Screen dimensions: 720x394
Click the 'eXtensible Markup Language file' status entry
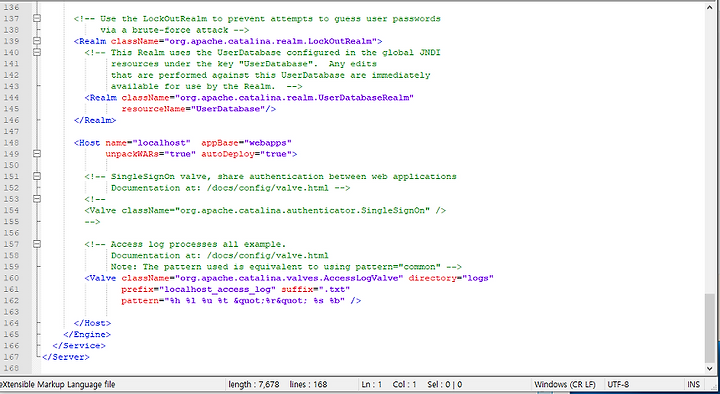(x=58, y=384)
